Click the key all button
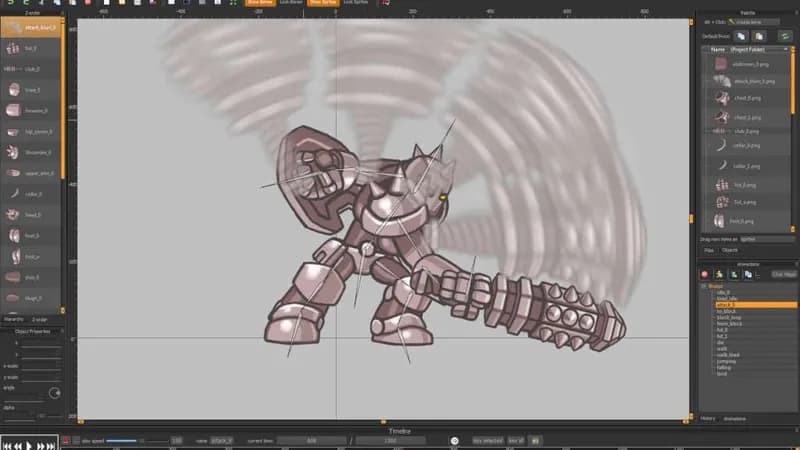 point(516,441)
